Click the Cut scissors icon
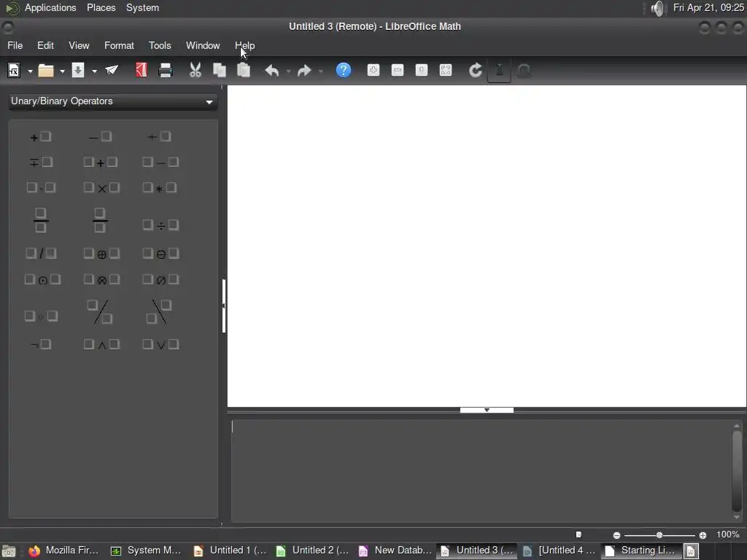Screen dimensions: 747x560 (196, 71)
